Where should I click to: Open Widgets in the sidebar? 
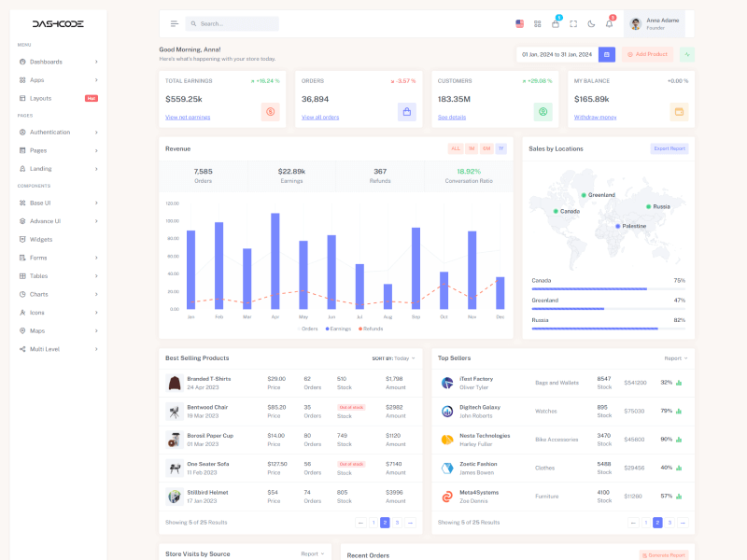point(41,239)
